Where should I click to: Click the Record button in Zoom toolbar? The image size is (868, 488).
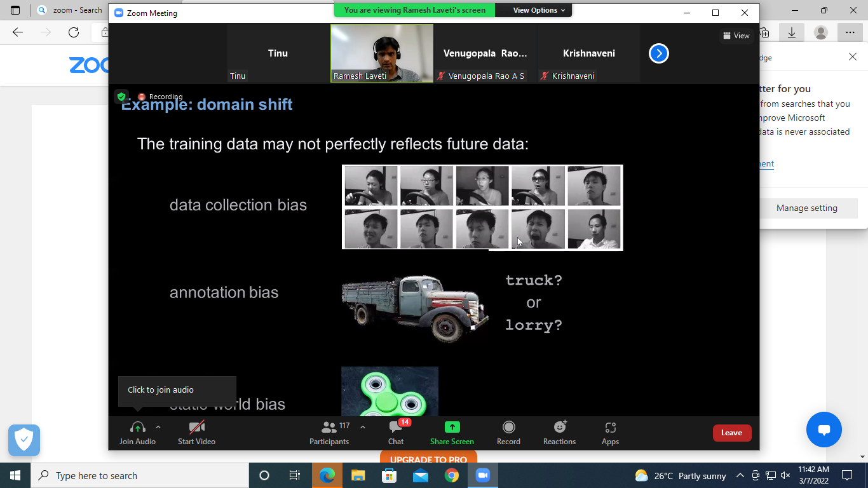(508, 433)
